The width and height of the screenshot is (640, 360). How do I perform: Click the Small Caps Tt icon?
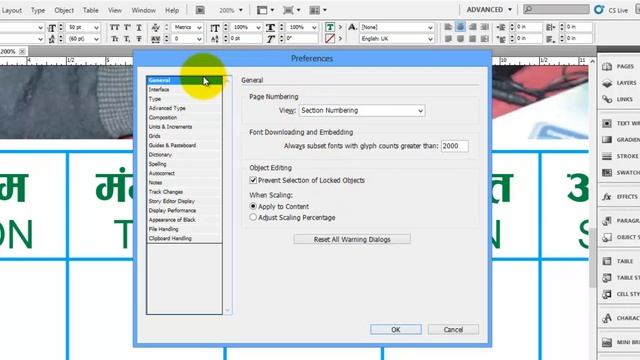(x=115, y=39)
